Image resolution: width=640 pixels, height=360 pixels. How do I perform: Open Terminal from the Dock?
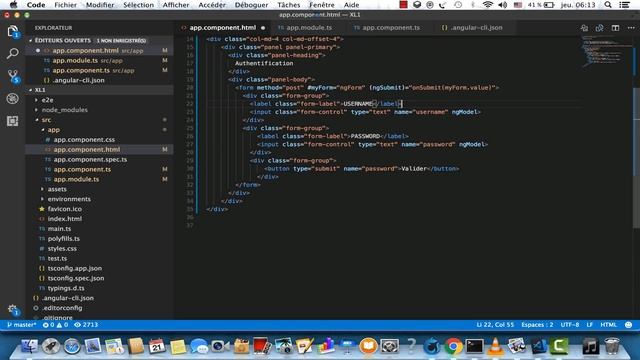474,346
